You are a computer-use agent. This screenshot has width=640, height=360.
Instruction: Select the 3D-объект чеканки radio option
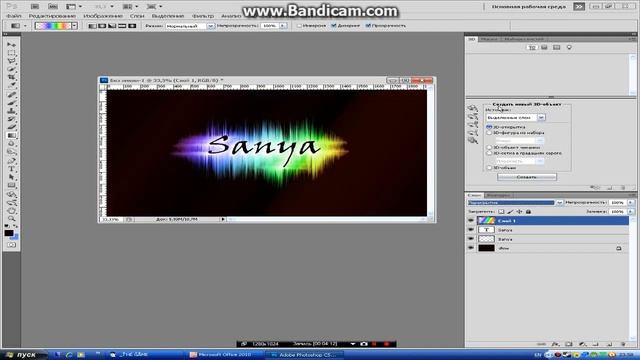click(489, 147)
